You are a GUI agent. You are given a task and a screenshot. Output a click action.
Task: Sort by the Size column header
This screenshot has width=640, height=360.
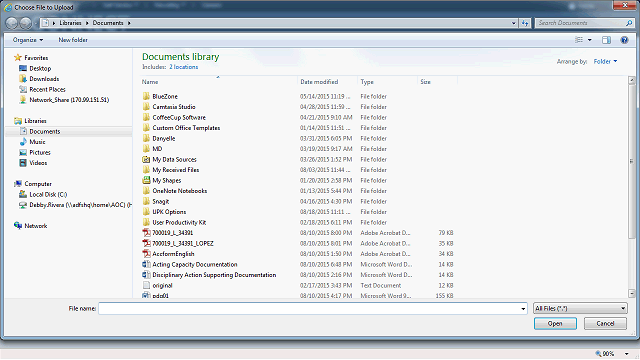coord(437,82)
